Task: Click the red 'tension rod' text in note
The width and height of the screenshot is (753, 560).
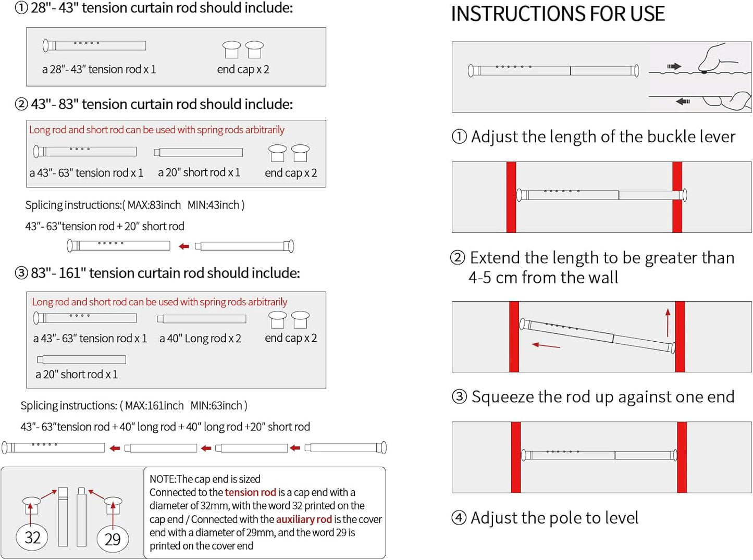Action: pyautogui.click(x=250, y=492)
